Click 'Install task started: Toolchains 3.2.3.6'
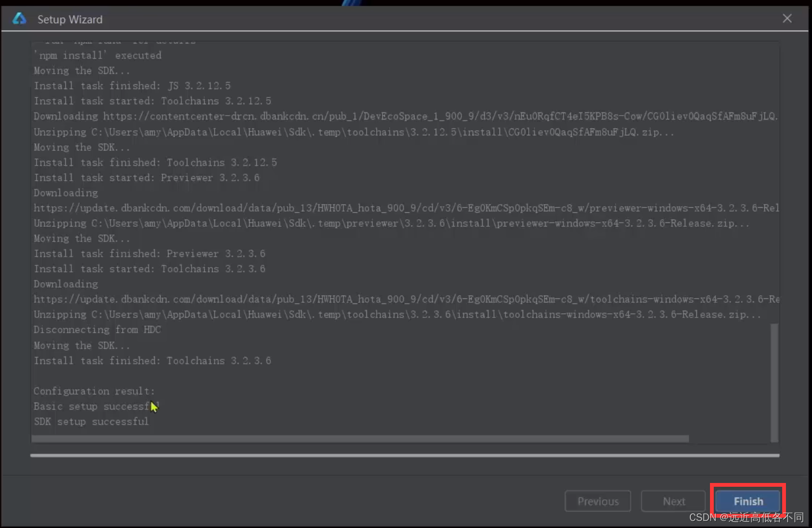 pos(149,269)
